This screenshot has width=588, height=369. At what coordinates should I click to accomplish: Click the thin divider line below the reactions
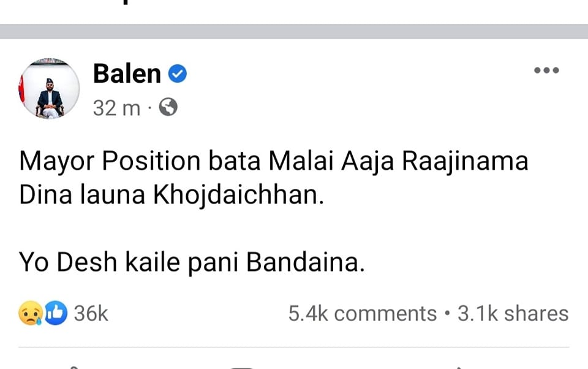294,348
